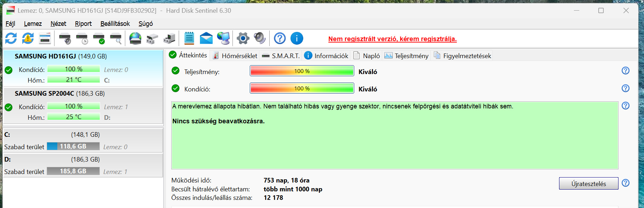644x208 pixels.
Task: Click the blue envelope icon
Action: click(x=206, y=38)
